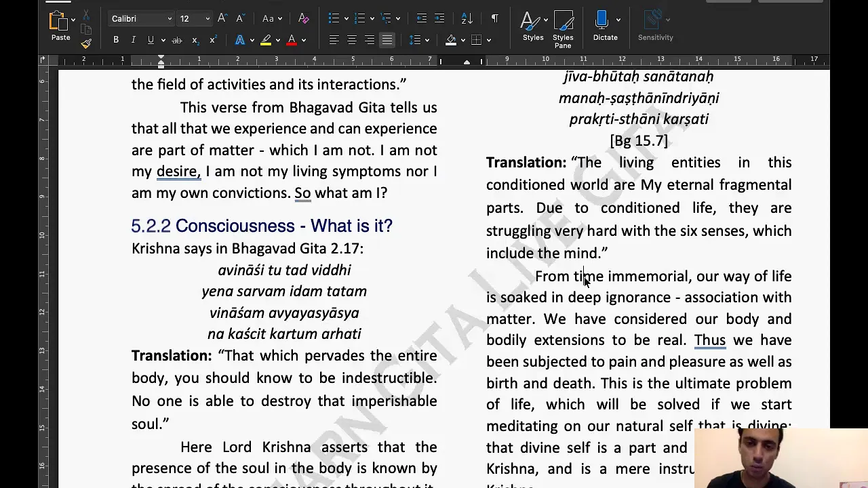Screen dimensions: 868x488
Task: Toggle Bold formatting
Action: pos(116,40)
